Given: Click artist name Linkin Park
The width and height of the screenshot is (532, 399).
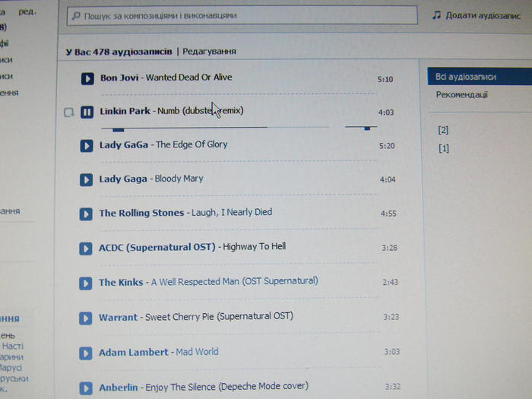Looking at the screenshot, I should tap(125, 111).
